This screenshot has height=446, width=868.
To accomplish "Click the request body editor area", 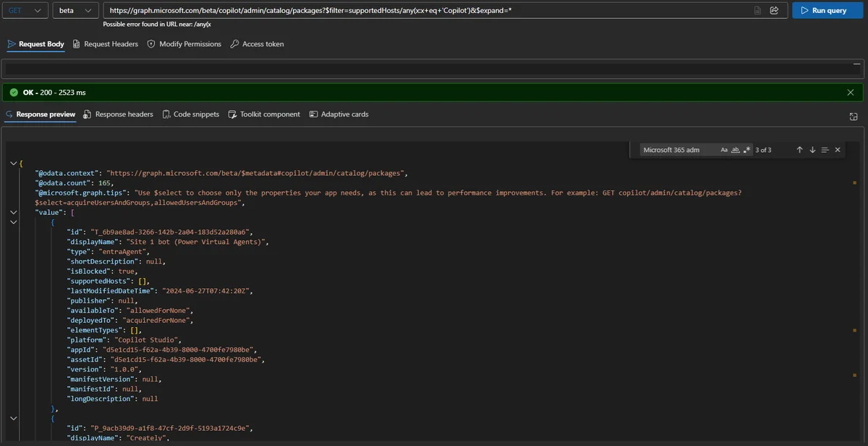I will coord(433,69).
